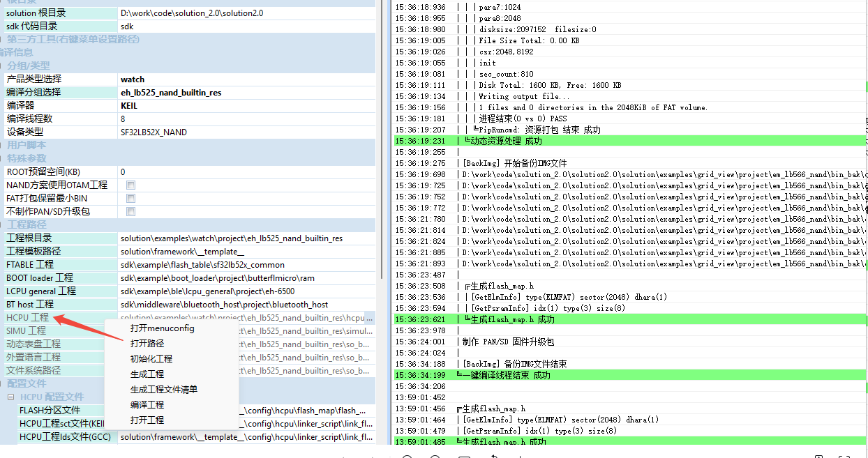This screenshot has width=868, height=458.
Task: Run 编译工程 from the context menu
Action: pos(147,405)
